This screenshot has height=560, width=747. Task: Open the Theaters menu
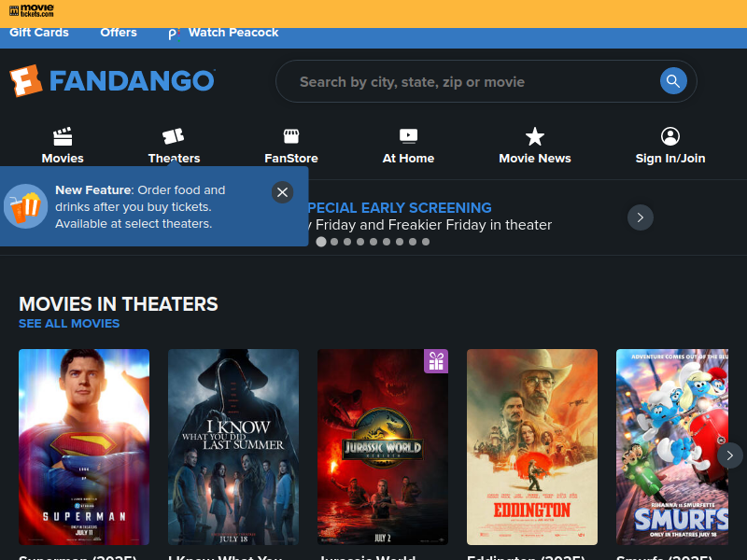[x=174, y=146]
